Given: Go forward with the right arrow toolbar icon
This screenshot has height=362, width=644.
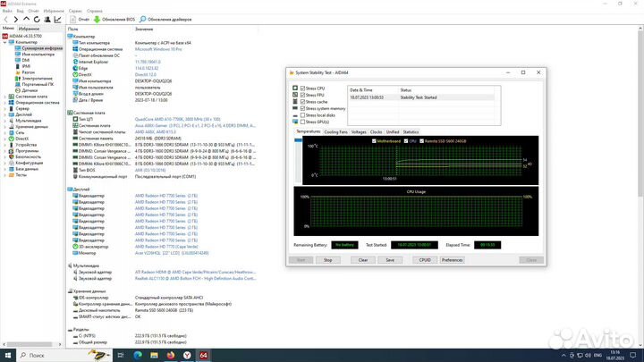Looking at the screenshot, I should click(x=15, y=20).
